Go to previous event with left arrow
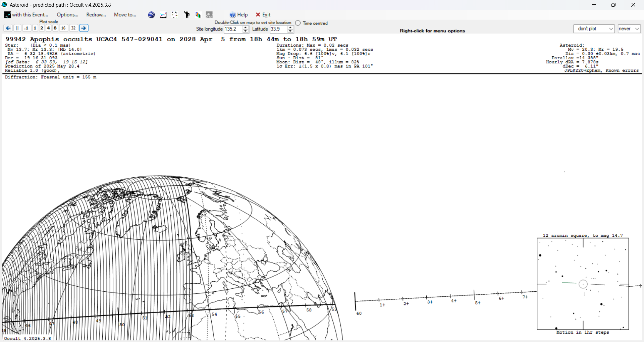The image size is (644, 342). pyautogui.click(x=8, y=28)
